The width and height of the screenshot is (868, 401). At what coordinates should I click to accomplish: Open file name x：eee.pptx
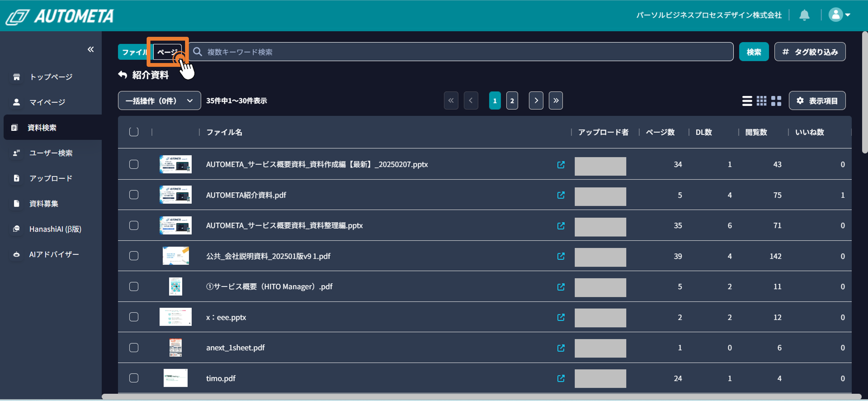226,317
